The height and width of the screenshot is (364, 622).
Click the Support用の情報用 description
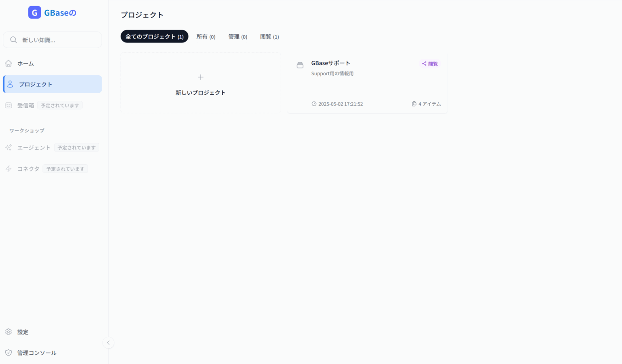[x=332, y=74]
